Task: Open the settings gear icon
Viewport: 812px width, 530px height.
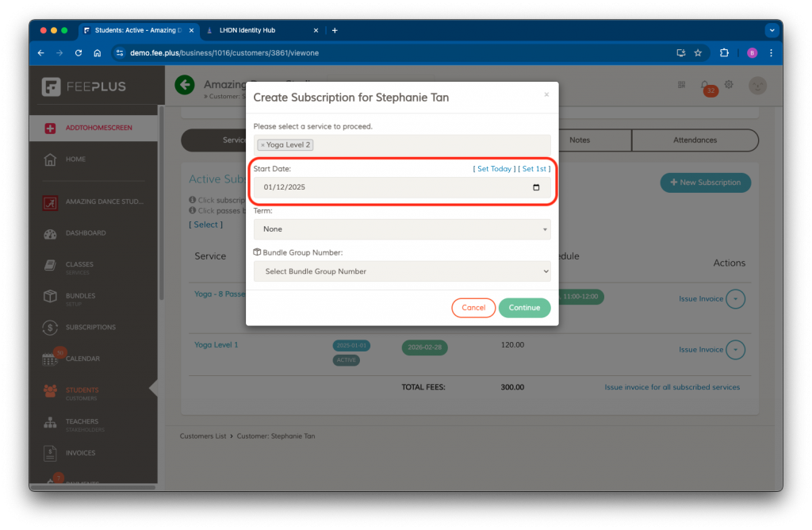Action: coord(729,85)
